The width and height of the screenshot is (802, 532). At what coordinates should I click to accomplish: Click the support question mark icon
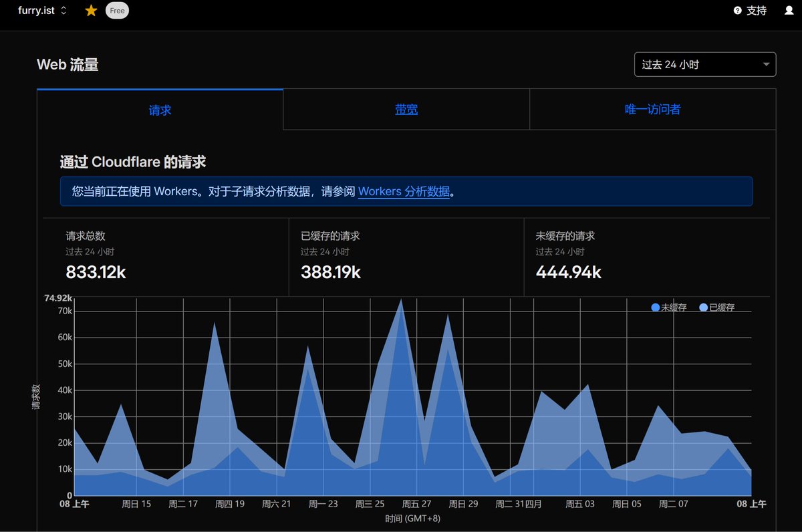738,11
